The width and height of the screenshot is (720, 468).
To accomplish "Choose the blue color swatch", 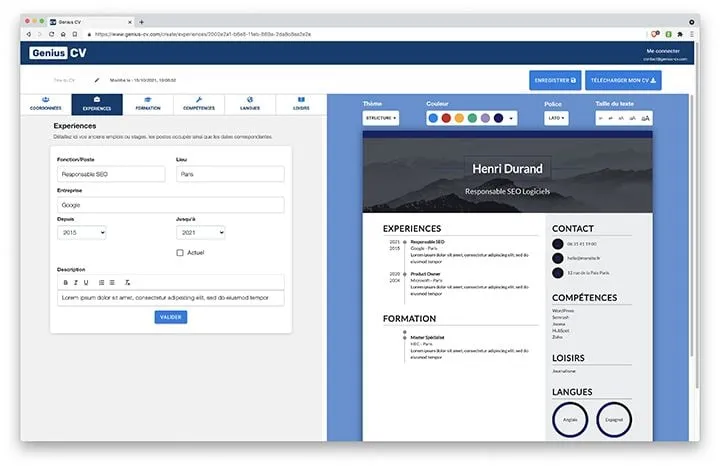I will tap(433, 118).
